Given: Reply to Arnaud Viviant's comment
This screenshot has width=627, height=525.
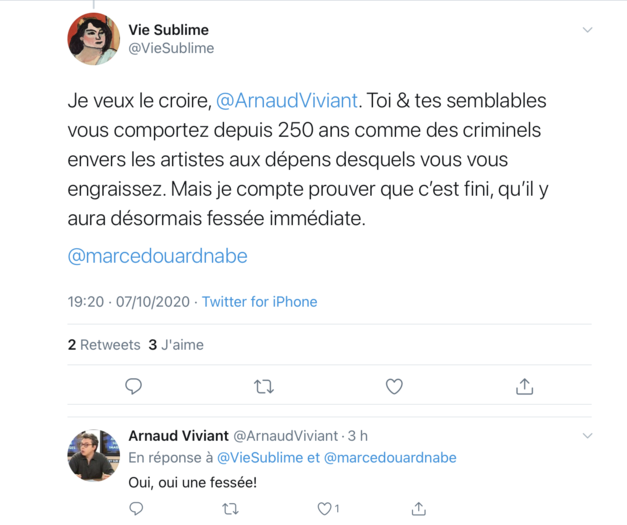Looking at the screenshot, I should (x=137, y=508).
